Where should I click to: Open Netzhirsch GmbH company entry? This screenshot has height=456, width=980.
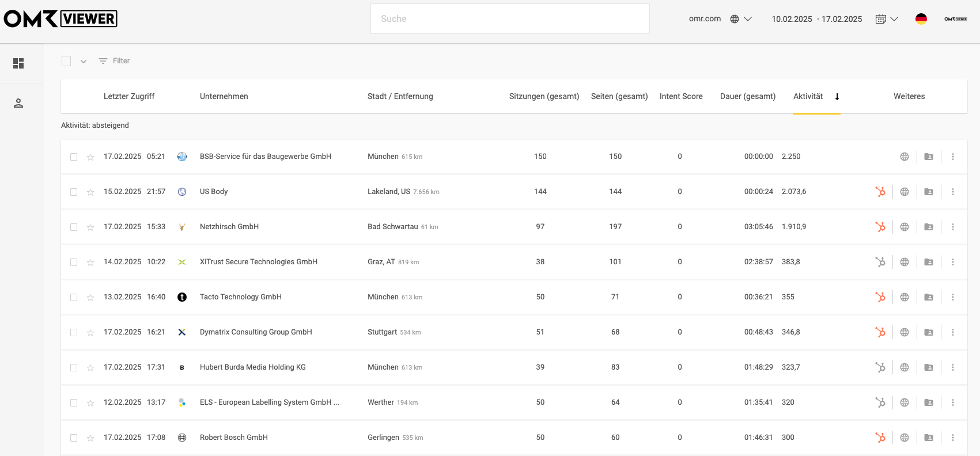(229, 227)
